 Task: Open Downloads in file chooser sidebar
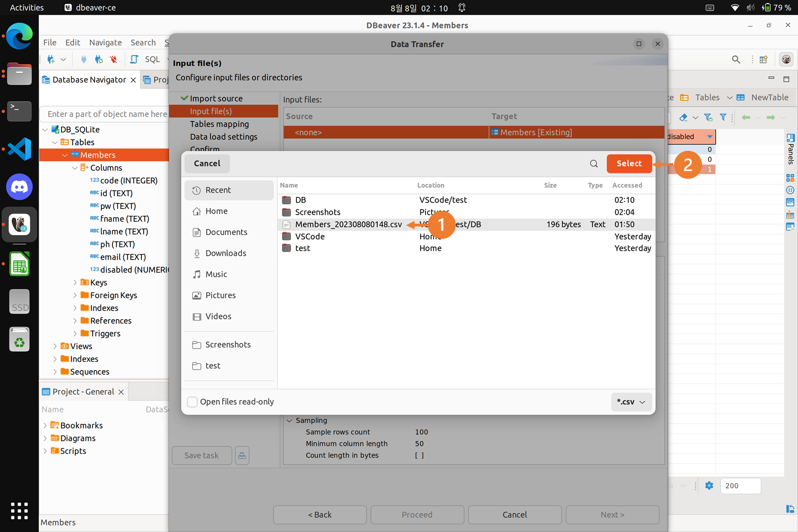tap(229, 253)
